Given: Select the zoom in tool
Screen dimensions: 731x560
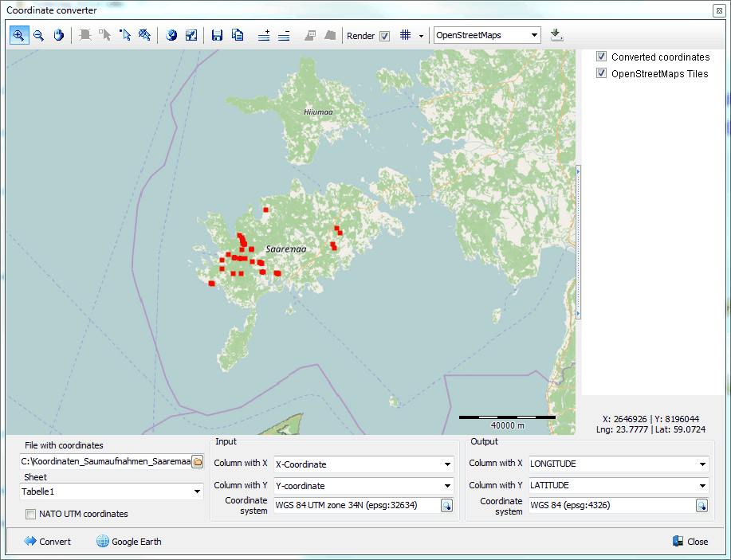Looking at the screenshot, I should (x=18, y=35).
